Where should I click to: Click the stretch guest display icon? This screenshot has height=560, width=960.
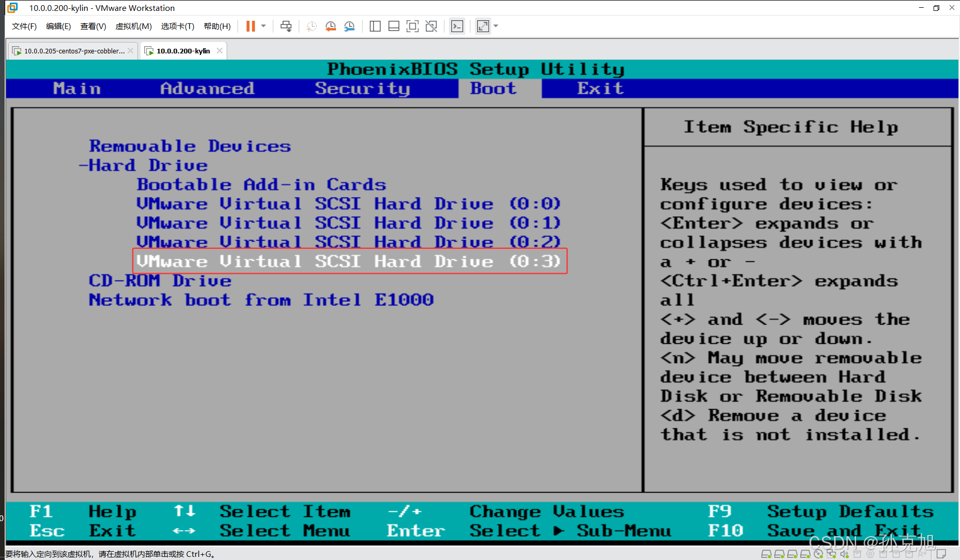[483, 26]
